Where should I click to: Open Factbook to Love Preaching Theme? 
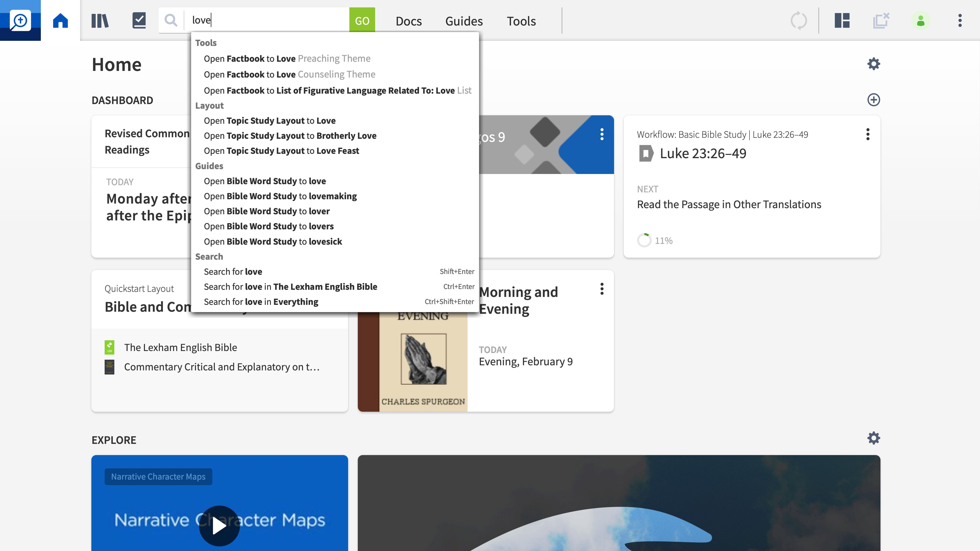(x=335, y=59)
